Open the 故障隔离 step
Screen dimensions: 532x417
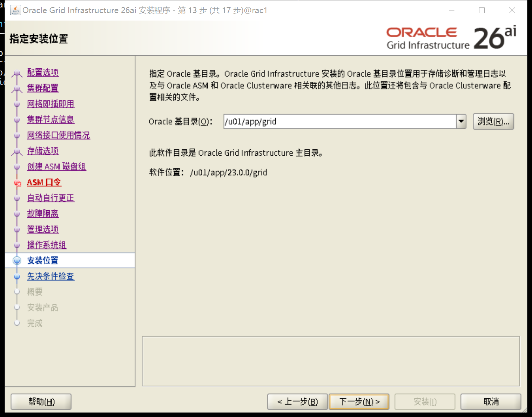coord(43,214)
